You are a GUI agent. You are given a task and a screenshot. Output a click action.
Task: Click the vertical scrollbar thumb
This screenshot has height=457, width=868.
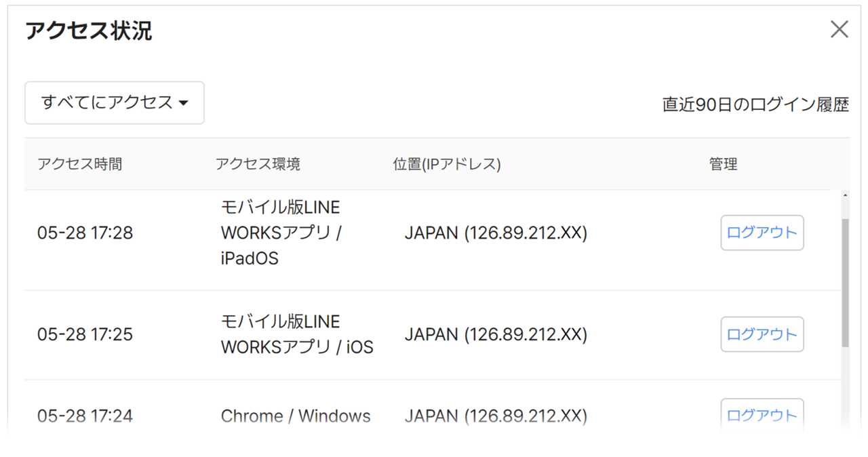point(845,281)
